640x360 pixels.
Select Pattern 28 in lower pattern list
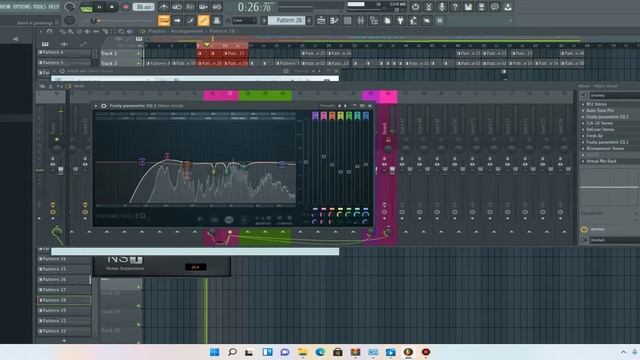(x=64, y=300)
